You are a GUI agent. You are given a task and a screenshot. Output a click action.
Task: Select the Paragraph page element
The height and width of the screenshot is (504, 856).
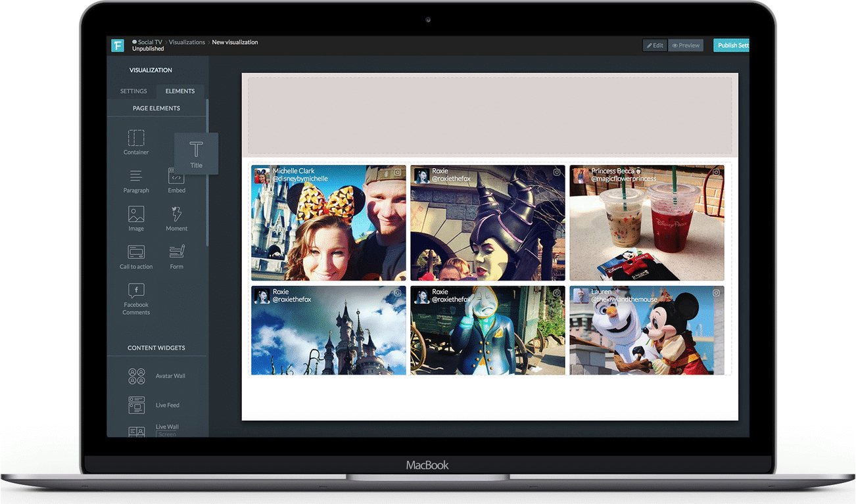(x=136, y=181)
